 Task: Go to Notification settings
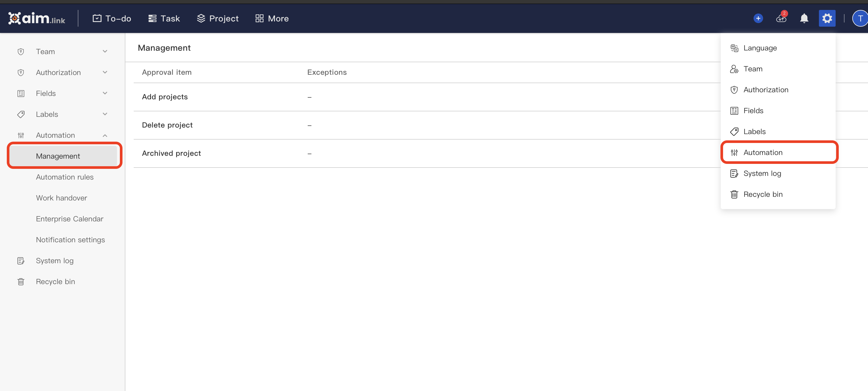pos(70,239)
